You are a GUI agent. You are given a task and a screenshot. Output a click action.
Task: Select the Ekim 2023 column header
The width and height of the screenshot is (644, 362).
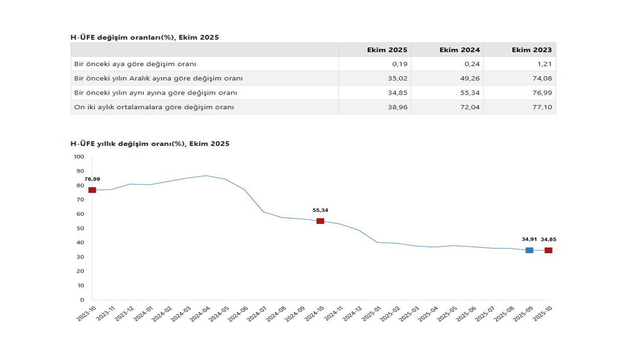(531, 50)
